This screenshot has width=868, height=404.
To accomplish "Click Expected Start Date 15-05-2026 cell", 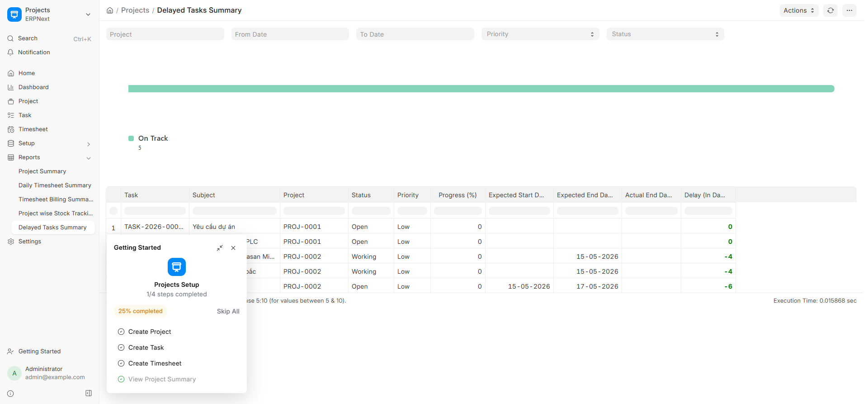I will coord(519,286).
